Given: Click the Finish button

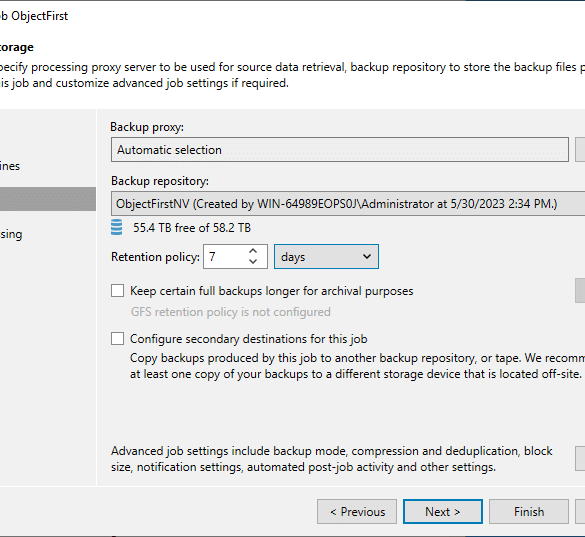Looking at the screenshot, I should coord(529,512).
